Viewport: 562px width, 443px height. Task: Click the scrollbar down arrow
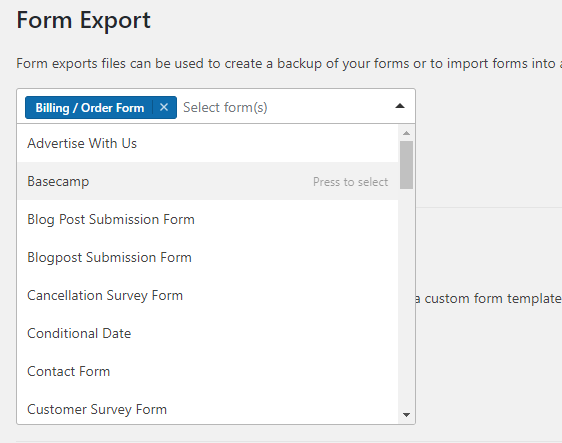tap(406, 415)
